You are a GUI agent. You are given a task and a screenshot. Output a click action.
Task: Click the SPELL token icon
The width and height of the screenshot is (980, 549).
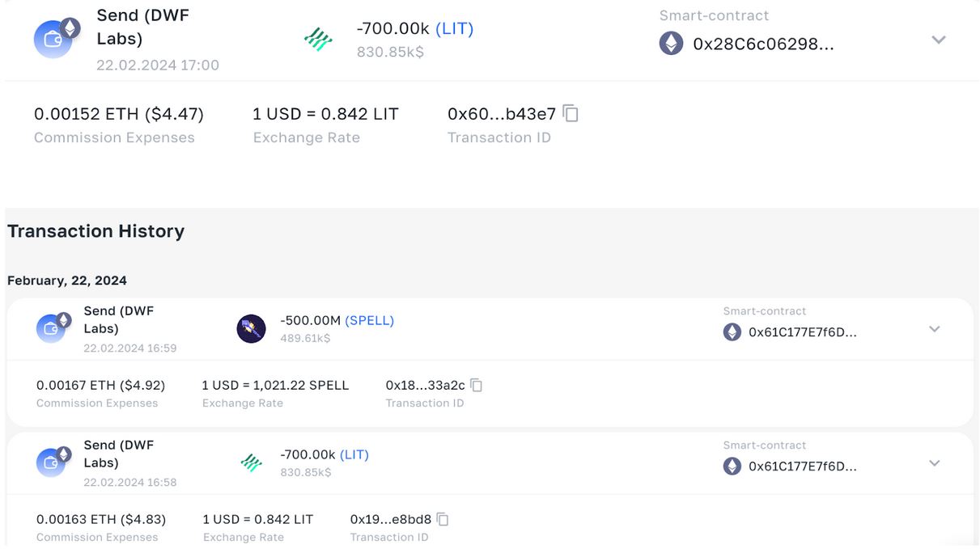pos(251,329)
